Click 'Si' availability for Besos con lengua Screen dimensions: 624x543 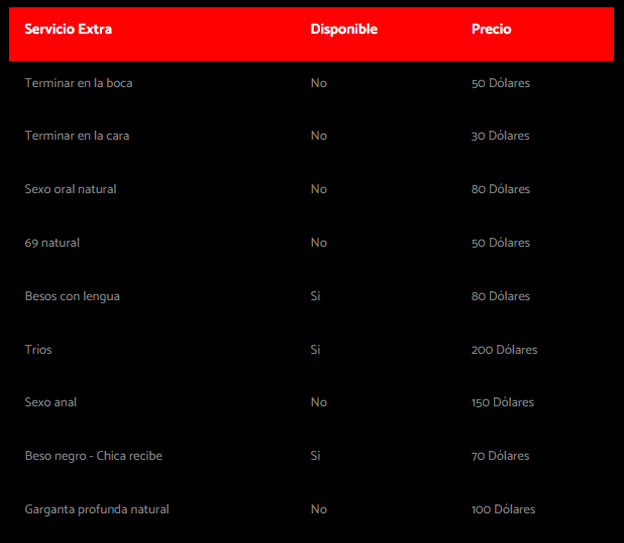pyautogui.click(x=315, y=296)
